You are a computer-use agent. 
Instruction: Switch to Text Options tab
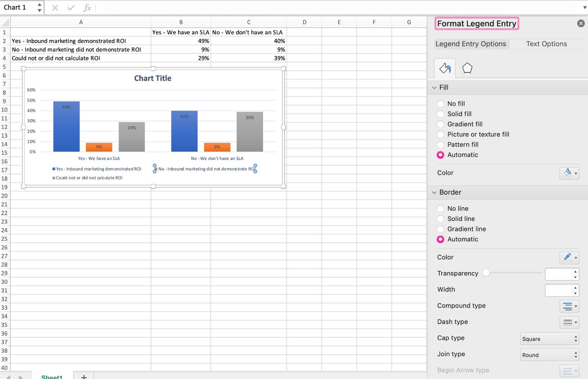click(x=546, y=44)
